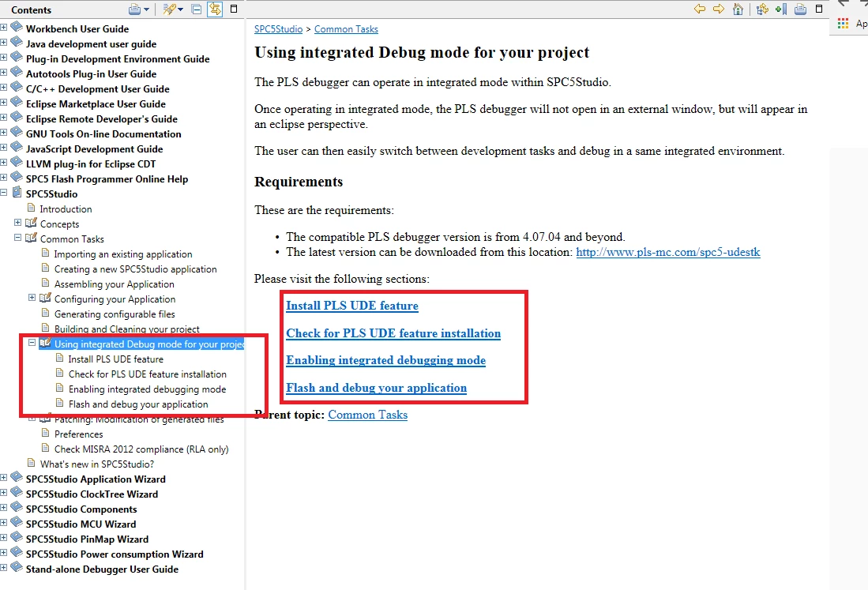The image size is (868, 590).
Task: Open the search scope dropdown arrow
Action: point(180,9)
